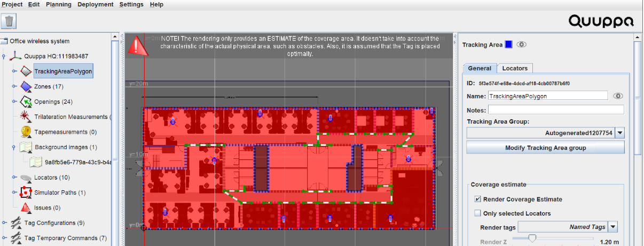Viewport: 644px width, 246px height.
Task: Open the Render tags dropdown
Action: click(x=612, y=227)
